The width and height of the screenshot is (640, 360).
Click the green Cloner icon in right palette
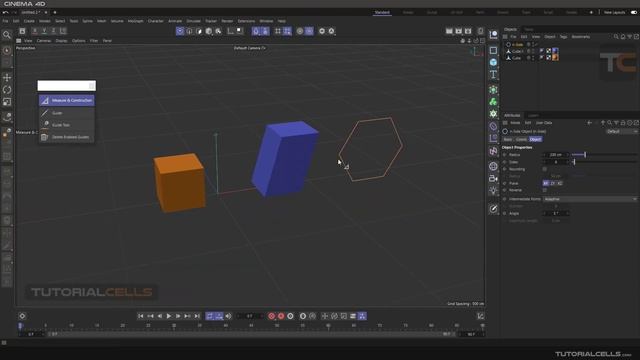[493, 102]
